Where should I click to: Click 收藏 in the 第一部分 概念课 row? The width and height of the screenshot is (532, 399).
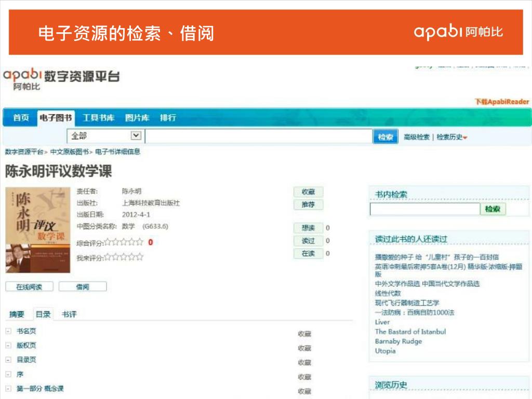[304, 391]
